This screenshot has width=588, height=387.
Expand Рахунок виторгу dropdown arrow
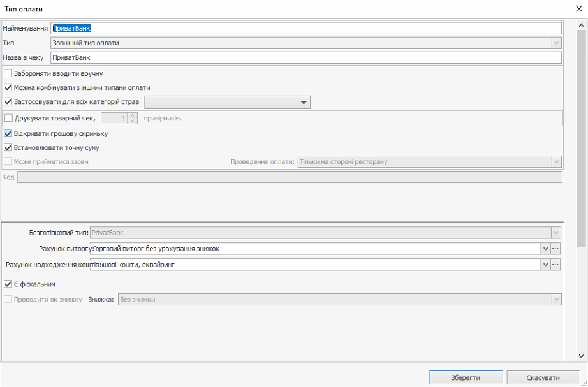(x=546, y=249)
